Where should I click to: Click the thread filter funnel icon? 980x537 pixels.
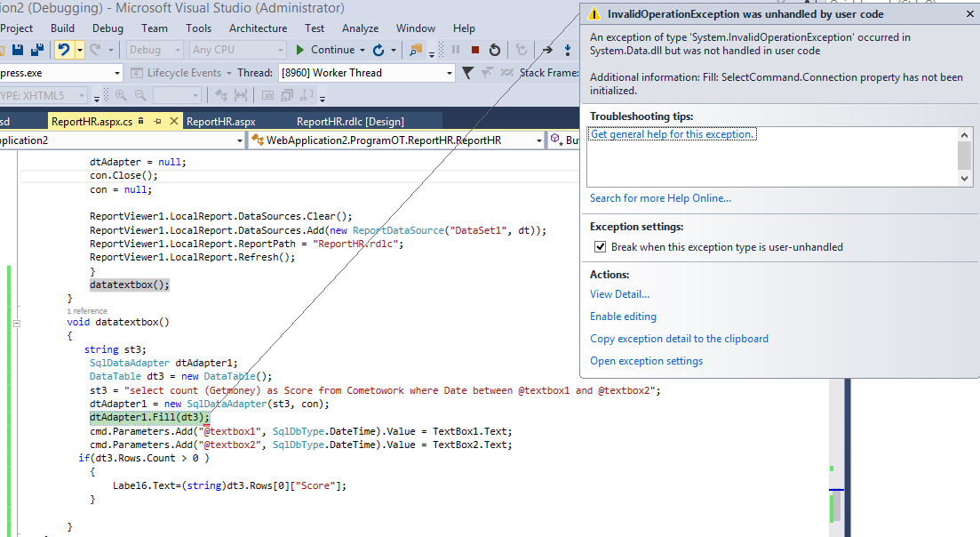point(468,73)
